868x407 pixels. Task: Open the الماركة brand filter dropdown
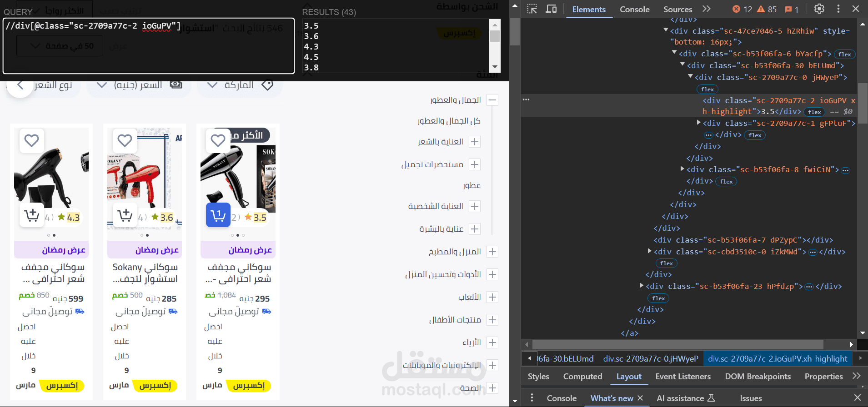[x=240, y=85]
